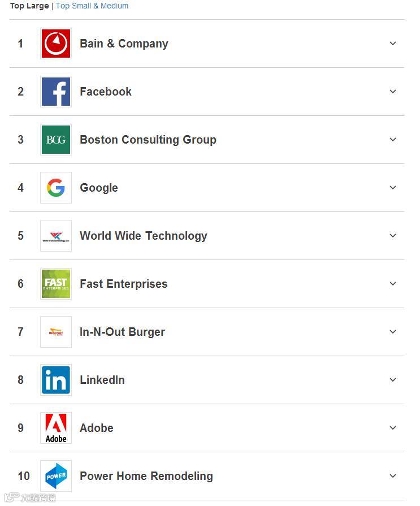
Task: Click the World Wide Technology logo
Action: [56, 236]
